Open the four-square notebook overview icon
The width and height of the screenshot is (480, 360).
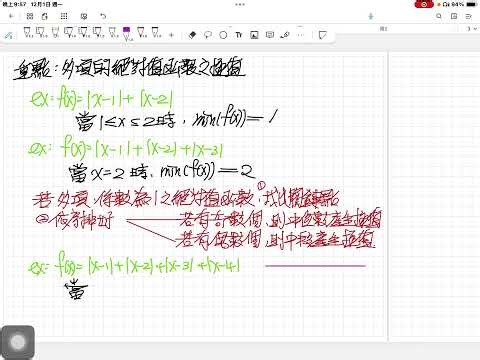click(x=30, y=16)
